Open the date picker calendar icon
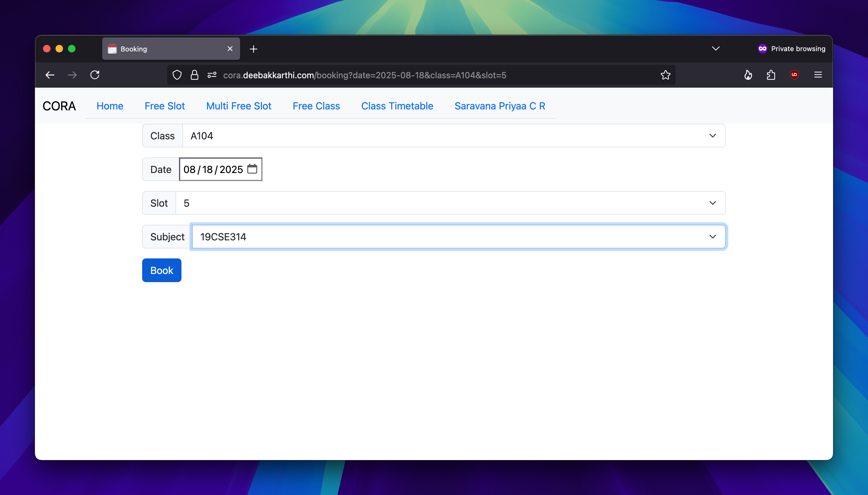Image resolution: width=868 pixels, height=495 pixels. pyautogui.click(x=252, y=169)
